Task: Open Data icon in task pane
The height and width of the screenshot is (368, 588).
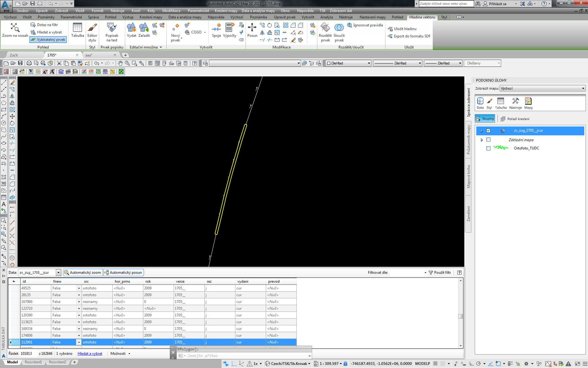Action: tap(480, 103)
